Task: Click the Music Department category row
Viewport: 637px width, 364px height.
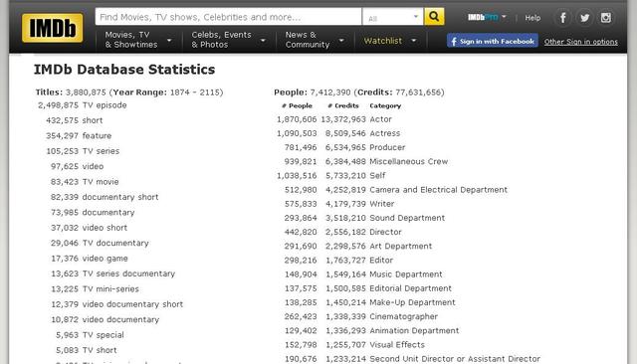Action: click(363, 274)
